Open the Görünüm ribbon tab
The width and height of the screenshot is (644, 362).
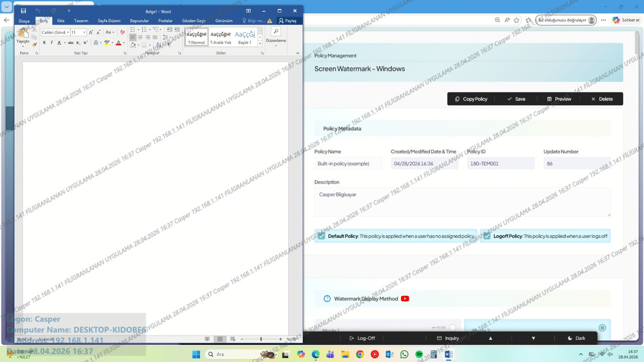(x=224, y=21)
